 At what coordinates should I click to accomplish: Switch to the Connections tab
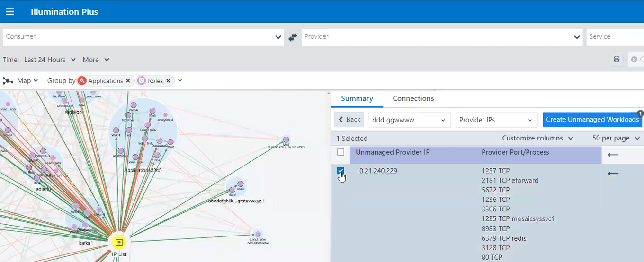413,98
